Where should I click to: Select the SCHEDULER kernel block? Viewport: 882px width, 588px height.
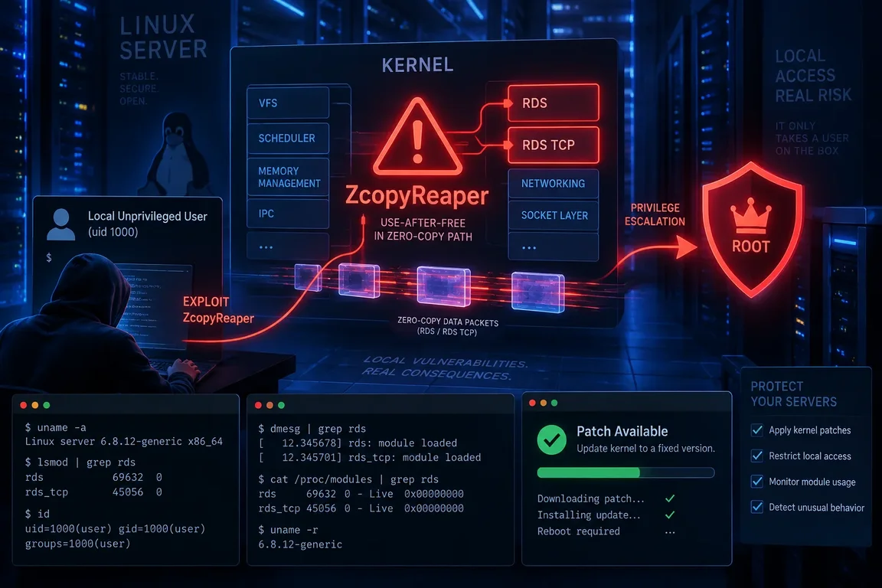[x=288, y=139]
